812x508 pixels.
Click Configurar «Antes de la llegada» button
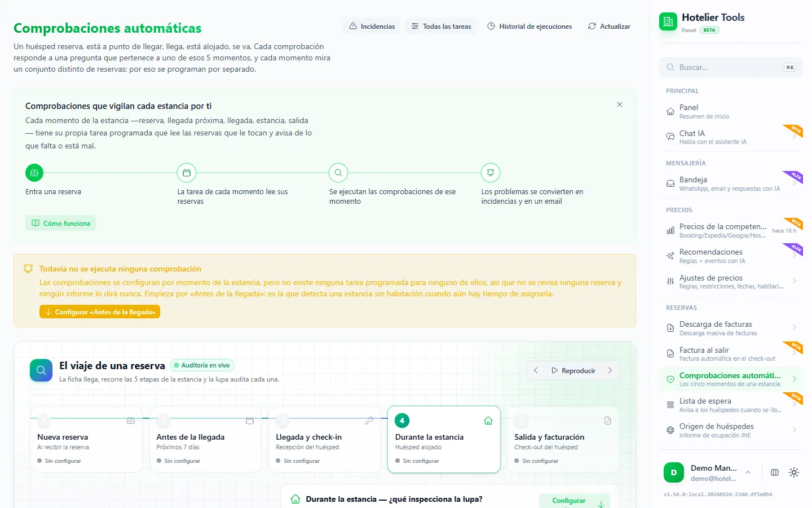100,312
